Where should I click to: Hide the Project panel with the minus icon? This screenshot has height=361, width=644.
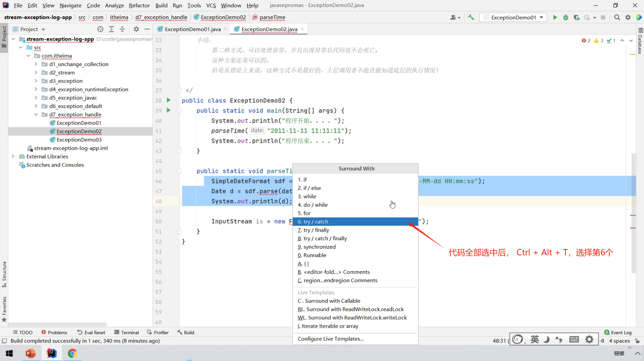[x=147, y=29]
